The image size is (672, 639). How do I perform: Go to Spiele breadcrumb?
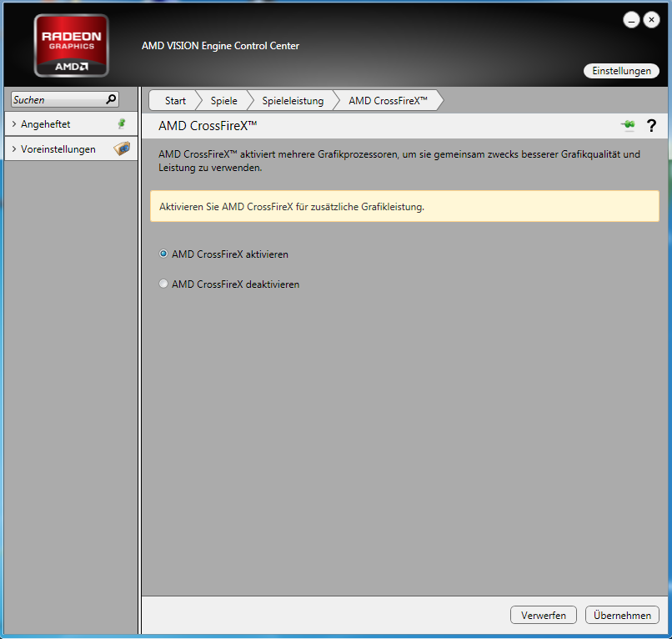click(x=223, y=101)
